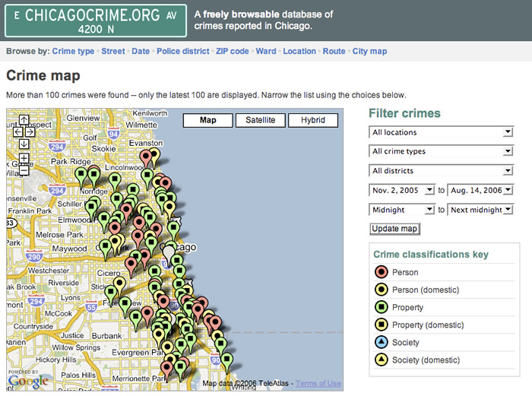Image resolution: width=532 pixels, height=396 pixels.
Task: Browse by Police district
Action: tap(183, 51)
